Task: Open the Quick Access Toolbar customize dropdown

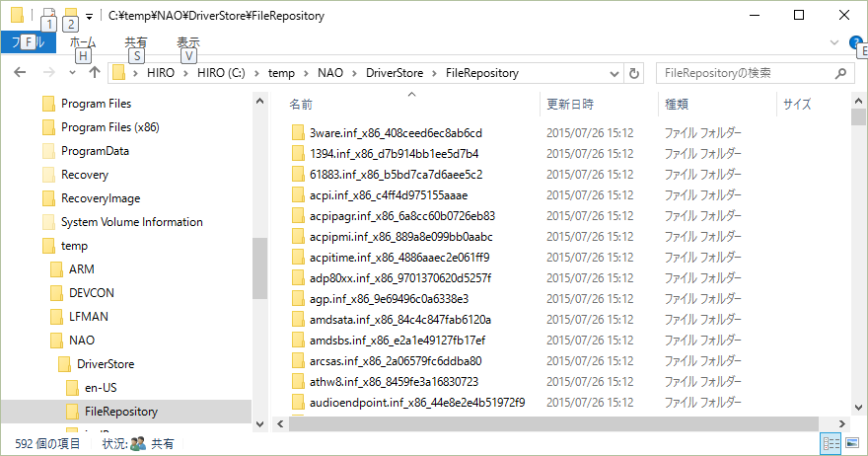Action: click(89, 16)
